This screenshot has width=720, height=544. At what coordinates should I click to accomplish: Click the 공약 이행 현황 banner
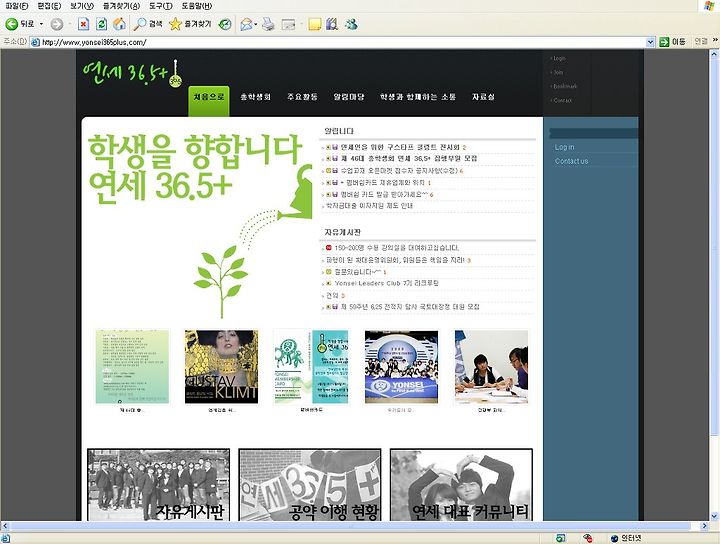[310, 485]
